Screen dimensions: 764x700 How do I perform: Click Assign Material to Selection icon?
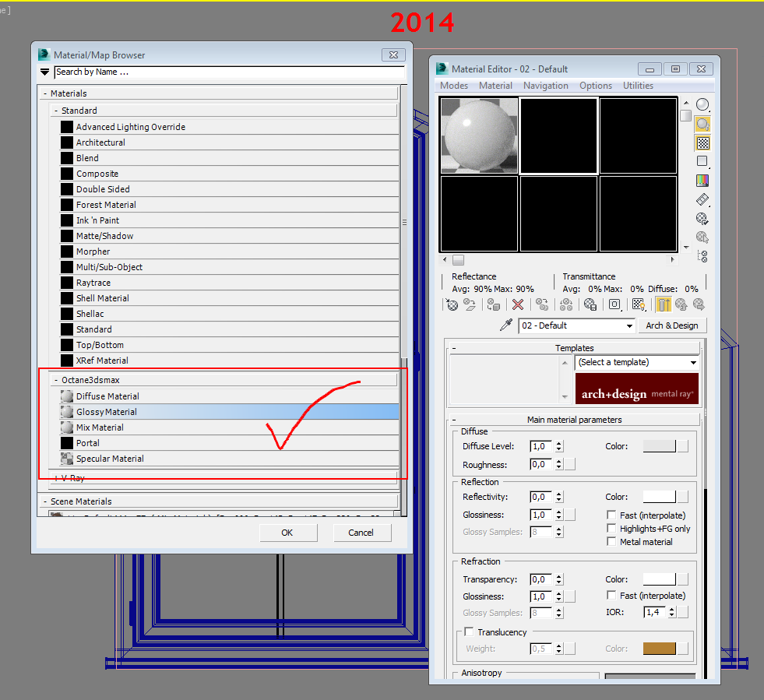pyautogui.click(x=494, y=305)
